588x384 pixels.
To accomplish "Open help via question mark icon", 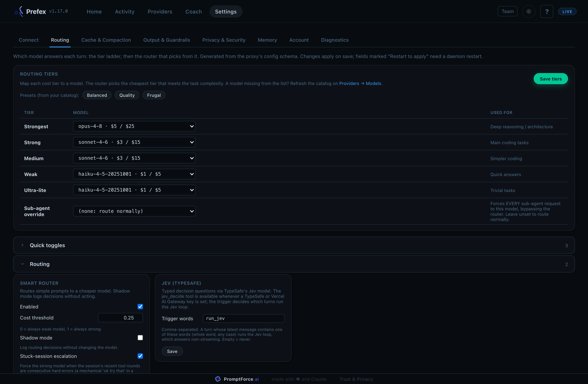I will click(547, 11).
